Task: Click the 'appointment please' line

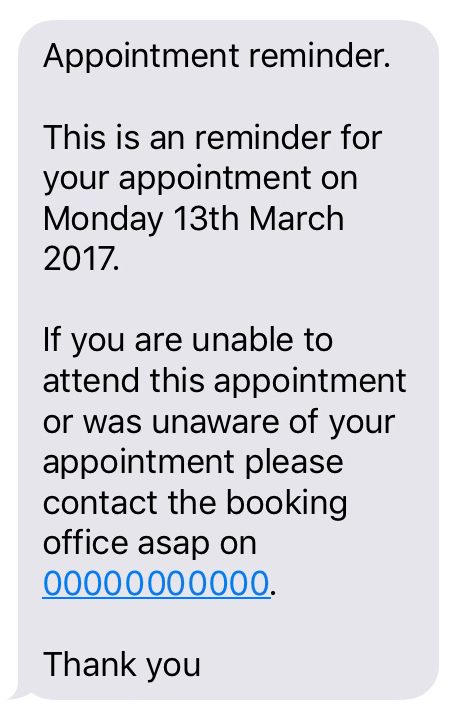Action: tap(193, 462)
